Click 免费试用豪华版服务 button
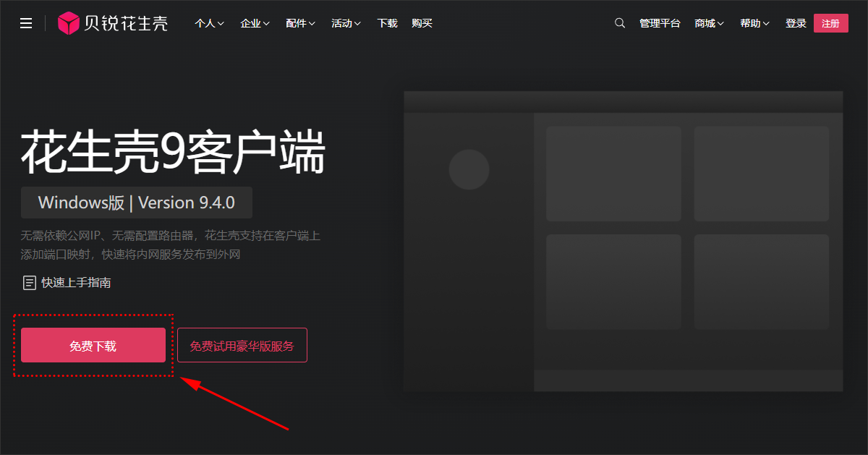Viewport: 868px width, 455px height. click(x=242, y=345)
